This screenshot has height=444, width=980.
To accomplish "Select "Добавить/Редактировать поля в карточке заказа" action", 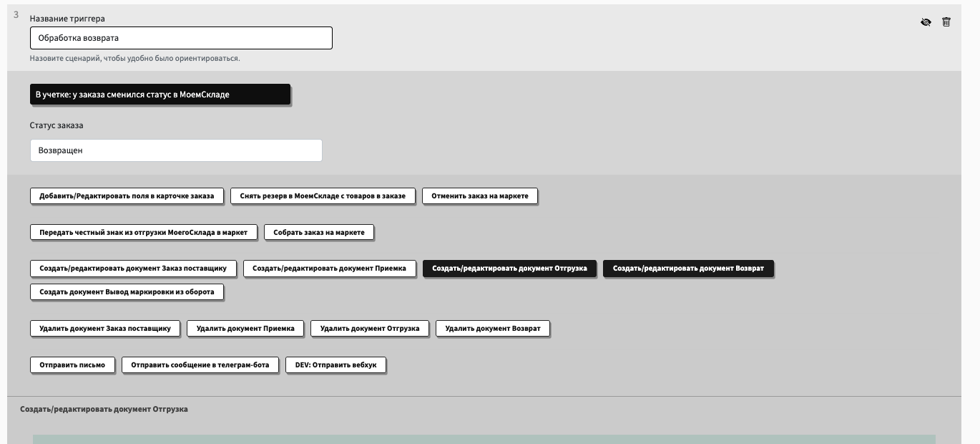I will pyautogui.click(x=127, y=196).
